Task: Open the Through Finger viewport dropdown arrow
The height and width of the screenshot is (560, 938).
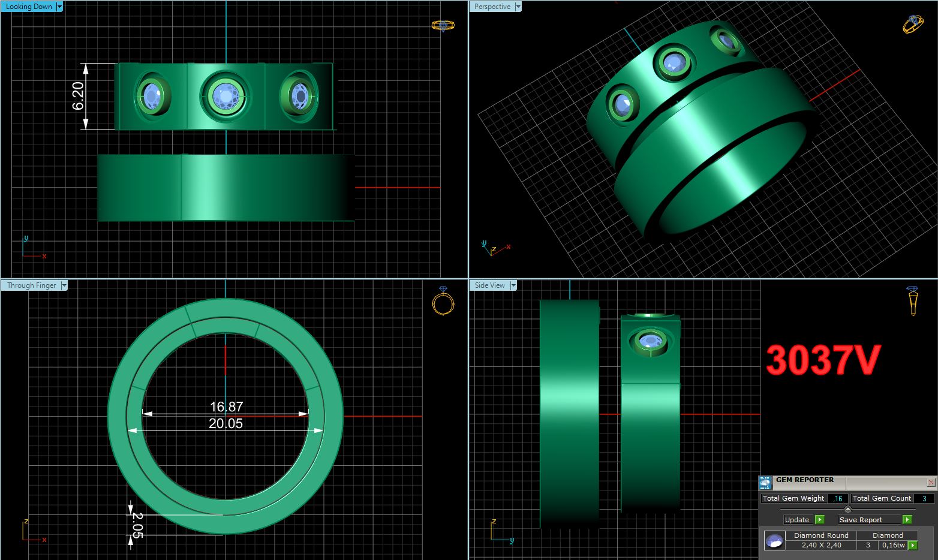Action: [64, 285]
